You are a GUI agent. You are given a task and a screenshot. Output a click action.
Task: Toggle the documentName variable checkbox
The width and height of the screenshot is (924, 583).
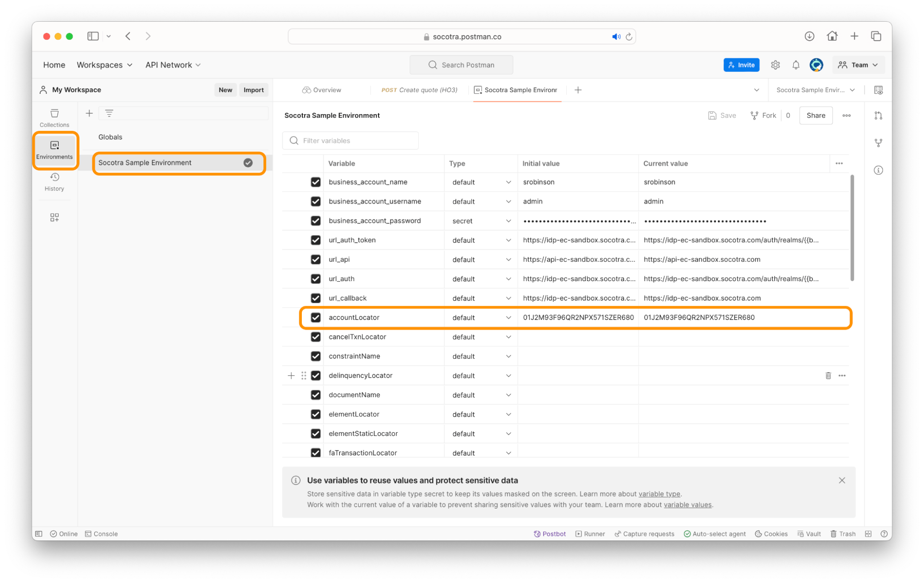[x=316, y=395]
